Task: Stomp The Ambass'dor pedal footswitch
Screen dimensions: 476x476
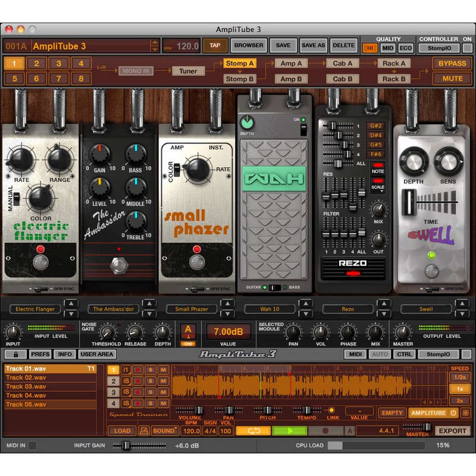Action: [x=118, y=265]
